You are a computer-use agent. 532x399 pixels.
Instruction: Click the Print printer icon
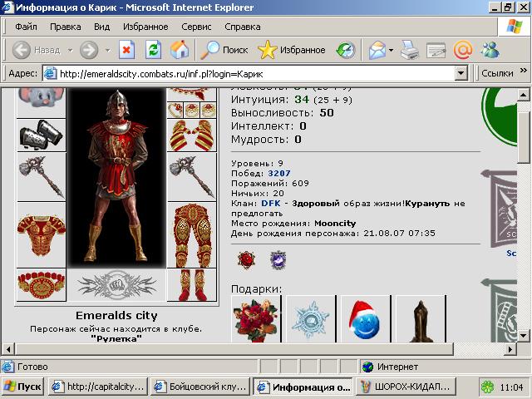click(x=410, y=50)
